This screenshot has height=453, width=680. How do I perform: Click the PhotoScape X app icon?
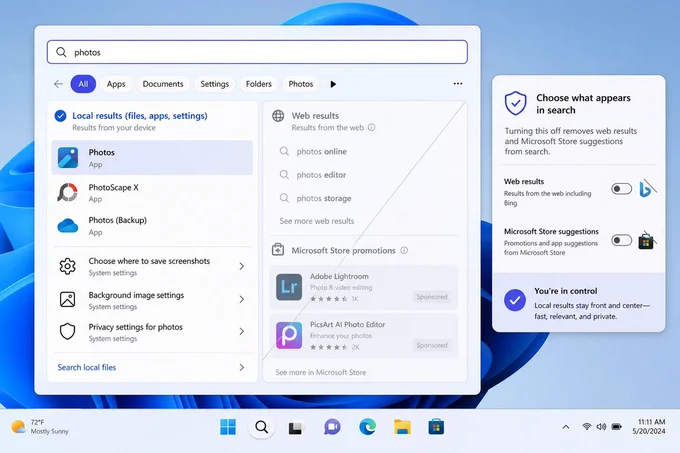[x=68, y=192]
